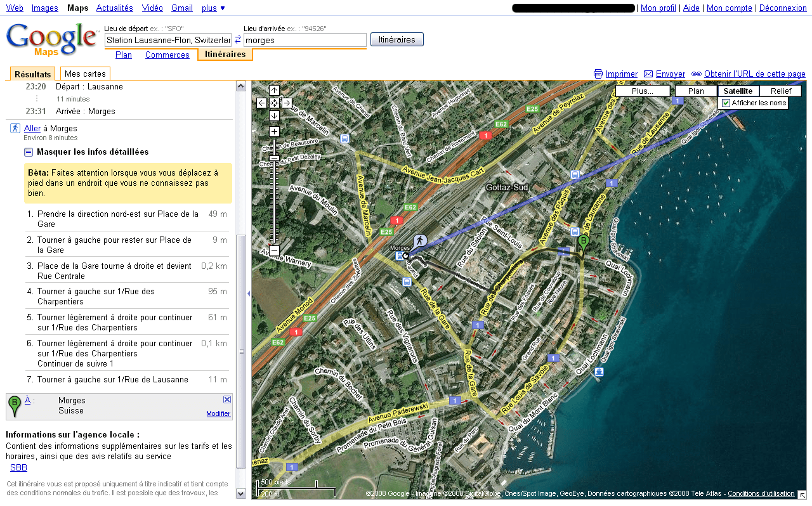
Task: Click the printer icon beside Imprimer
Action: tap(598, 74)
